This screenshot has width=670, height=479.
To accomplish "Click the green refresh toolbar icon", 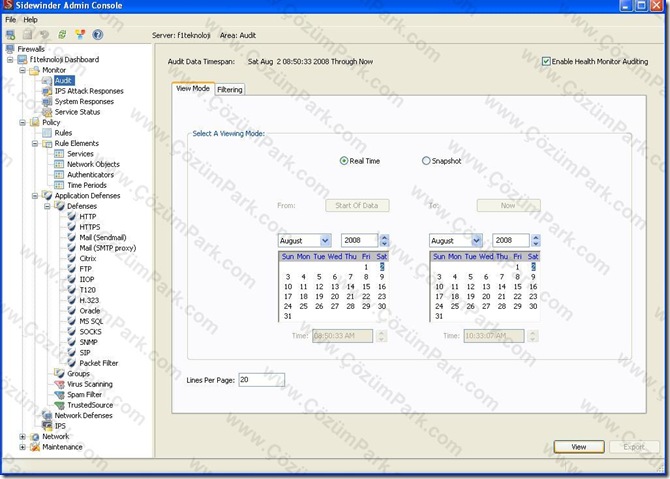I will click(x=62, y=35).
